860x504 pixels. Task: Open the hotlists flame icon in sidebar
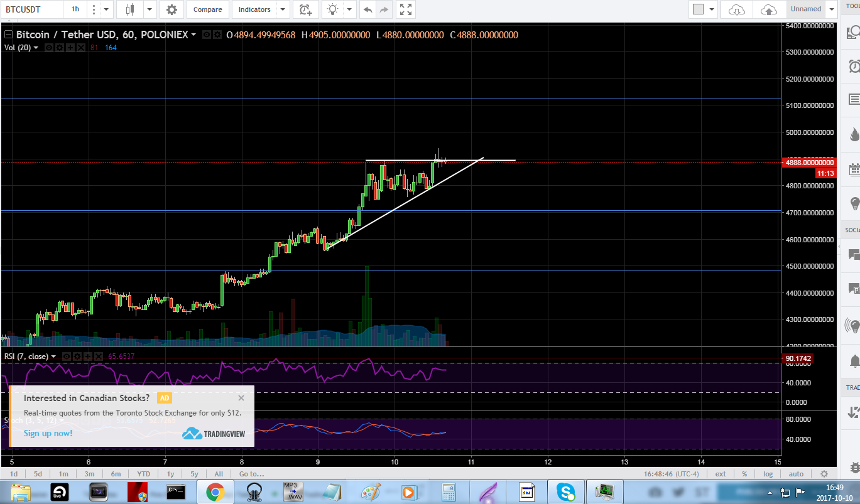click(x=854, y=134)
